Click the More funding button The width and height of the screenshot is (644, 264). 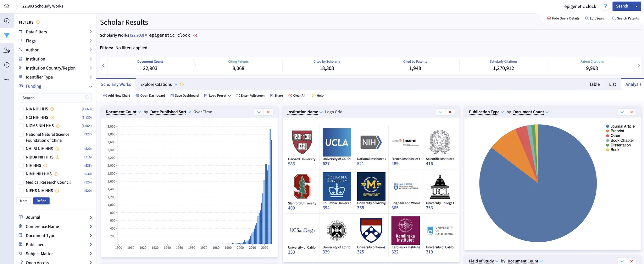point(24,201)
